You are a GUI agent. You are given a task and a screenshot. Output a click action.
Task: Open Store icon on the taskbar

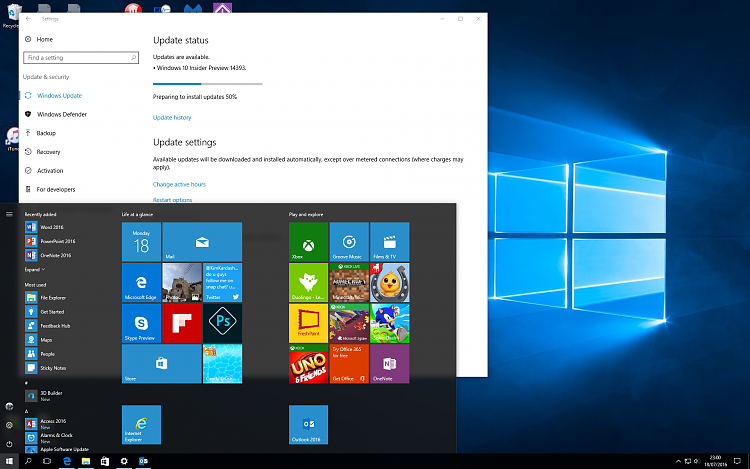[105, 461]
